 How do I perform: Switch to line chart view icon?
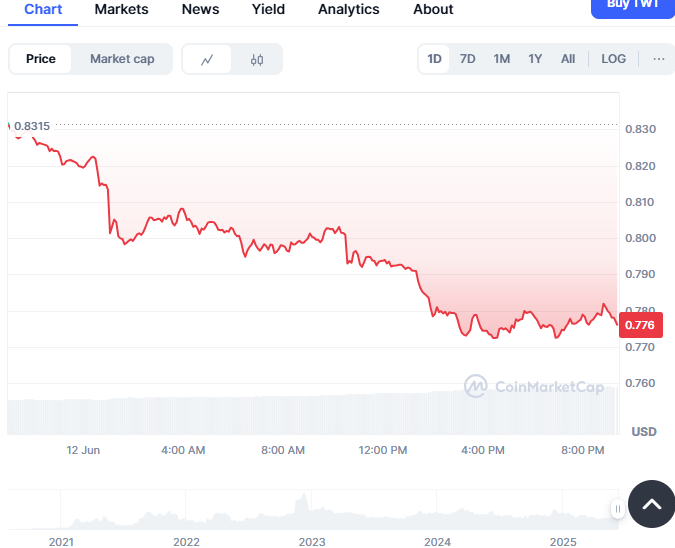[207, 59]
